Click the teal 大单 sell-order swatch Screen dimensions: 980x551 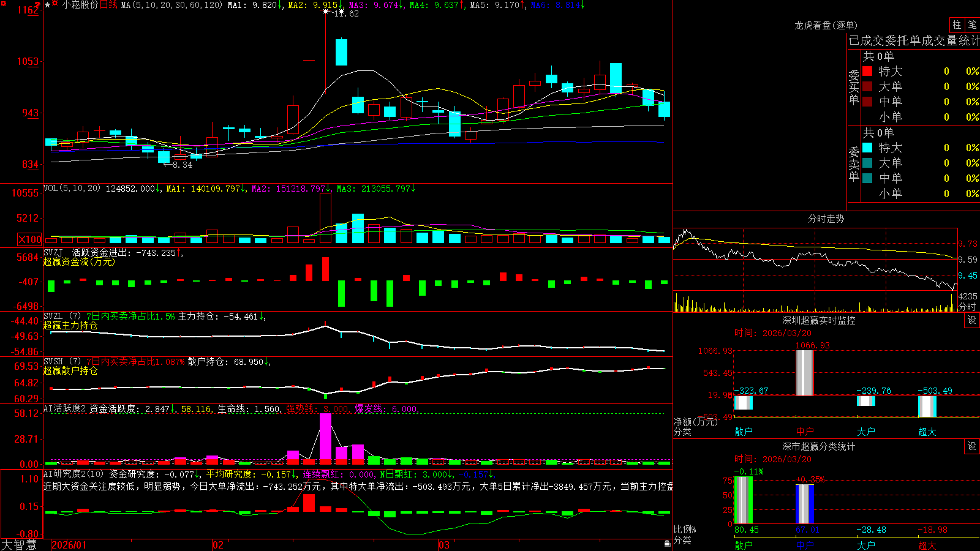pos(867,163)
